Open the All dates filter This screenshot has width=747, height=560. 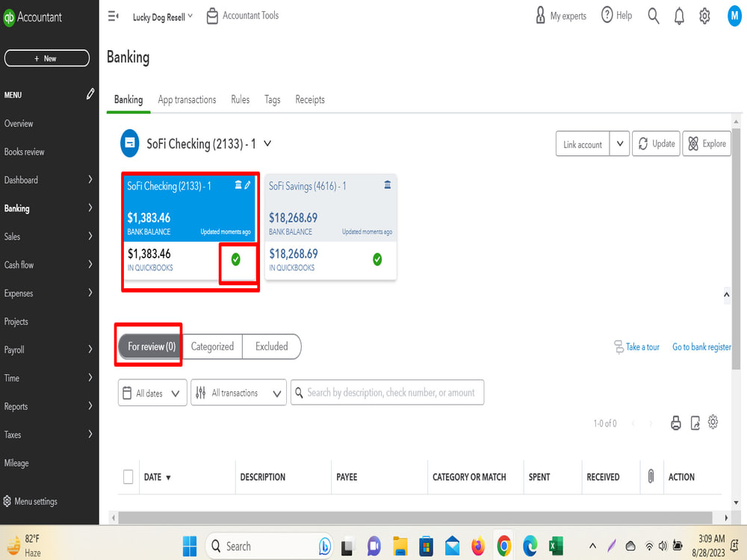coord(152,393)
